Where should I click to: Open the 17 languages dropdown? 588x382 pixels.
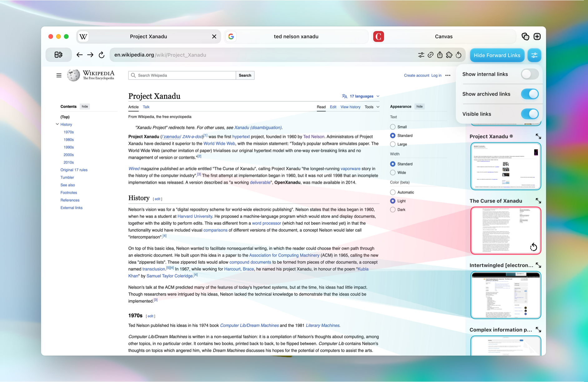pos(361,96)
